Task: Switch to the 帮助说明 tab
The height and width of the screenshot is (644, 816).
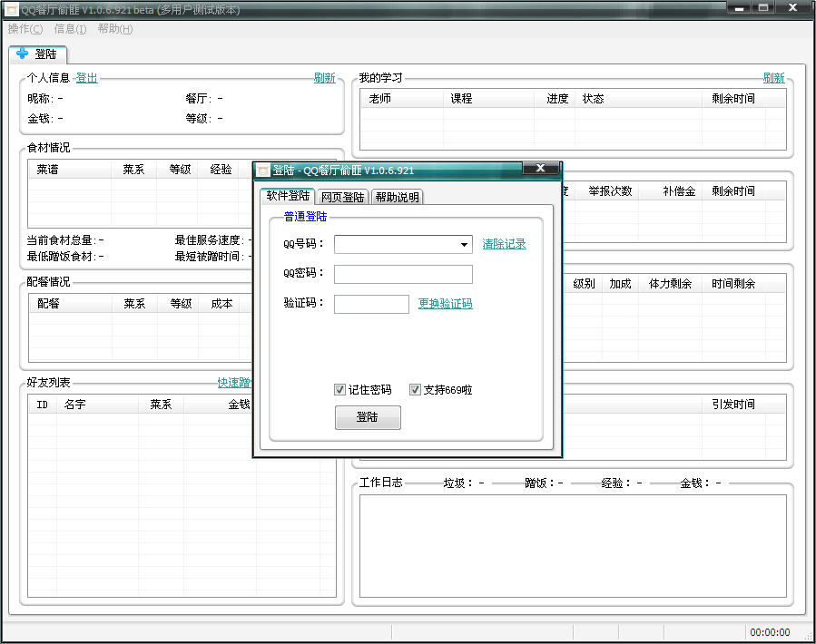Action: pyautogui.click(x=397, y=197)
